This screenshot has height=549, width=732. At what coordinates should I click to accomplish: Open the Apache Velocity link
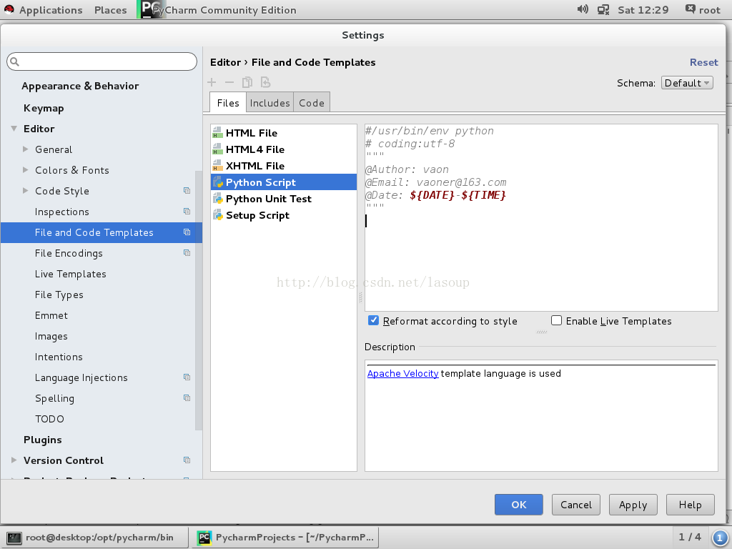(x=402, y=373)
